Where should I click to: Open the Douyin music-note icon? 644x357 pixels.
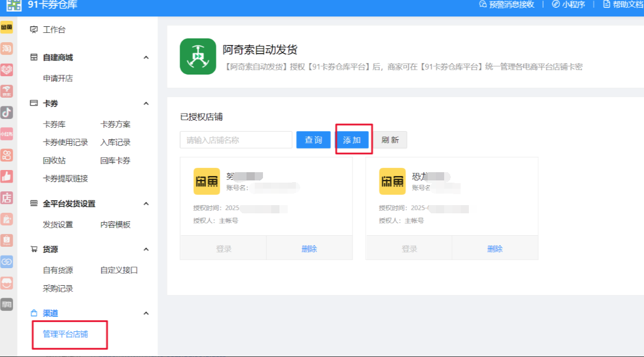coord(7,112)
